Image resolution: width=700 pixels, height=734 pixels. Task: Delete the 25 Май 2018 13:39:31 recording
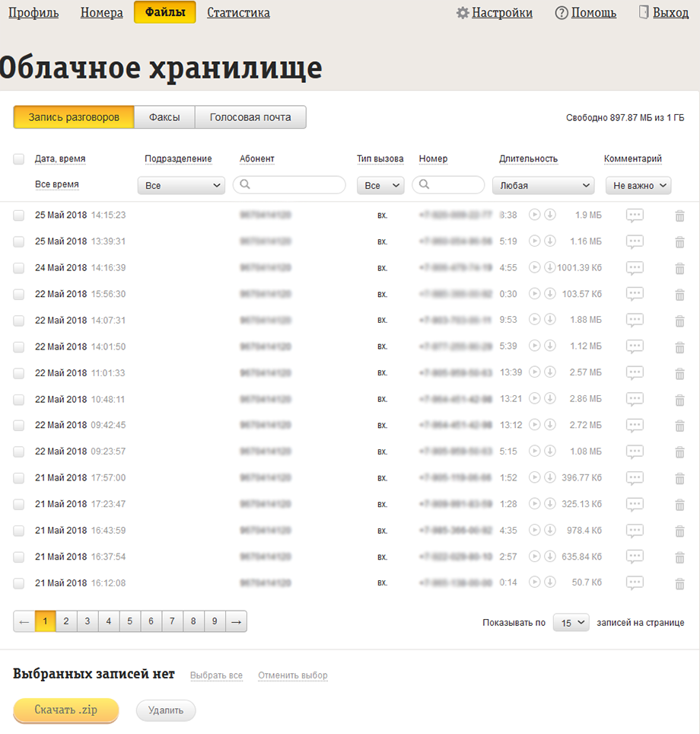point(680,242)
